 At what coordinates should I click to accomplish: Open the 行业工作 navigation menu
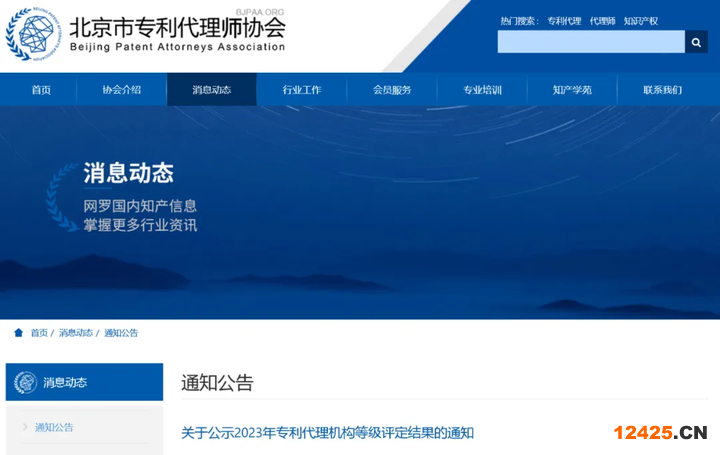(301, 90)
